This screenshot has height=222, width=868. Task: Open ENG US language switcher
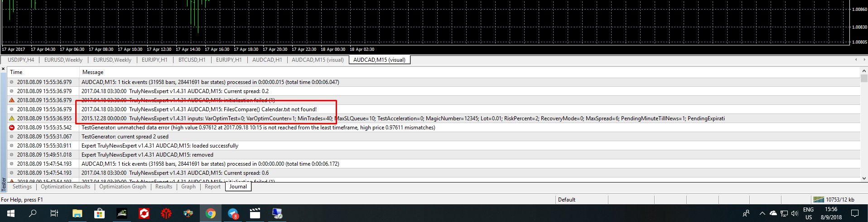809,213
